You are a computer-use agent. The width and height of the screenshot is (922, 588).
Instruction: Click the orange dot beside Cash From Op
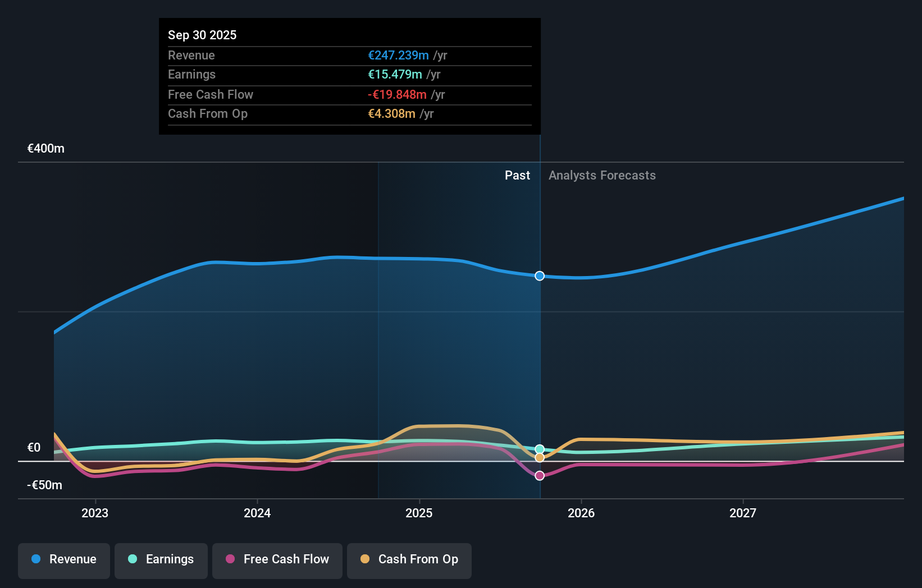coord(365,559)
